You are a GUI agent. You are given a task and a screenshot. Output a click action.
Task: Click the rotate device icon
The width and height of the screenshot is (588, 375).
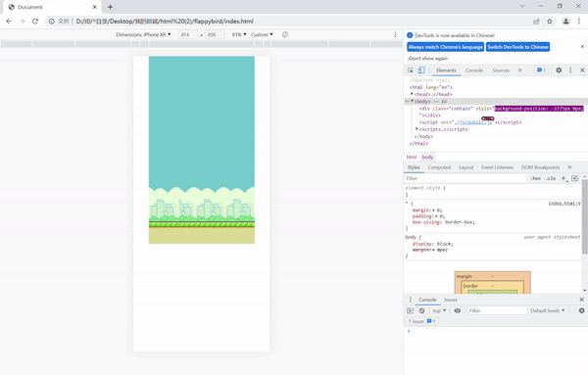(285, 34)
